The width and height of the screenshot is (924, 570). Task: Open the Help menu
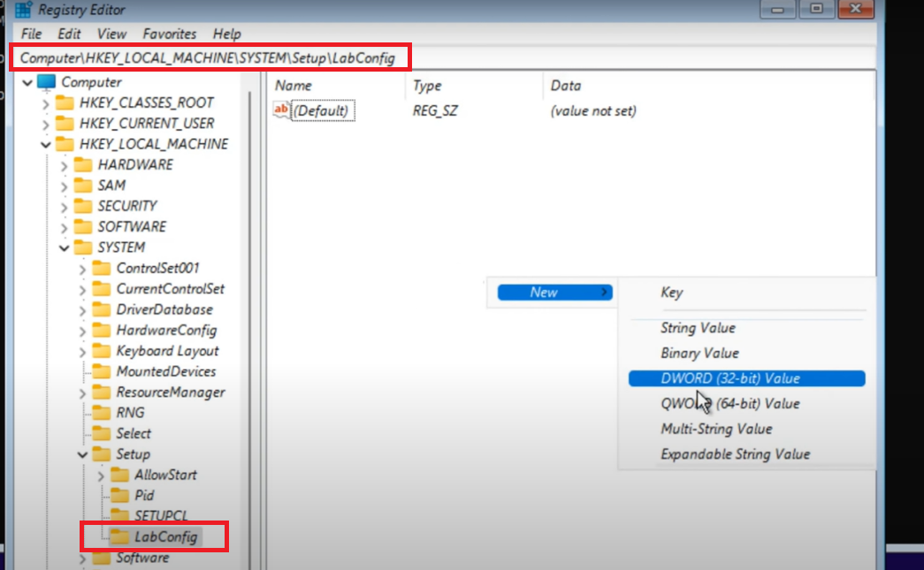click(x=227, y=34)
